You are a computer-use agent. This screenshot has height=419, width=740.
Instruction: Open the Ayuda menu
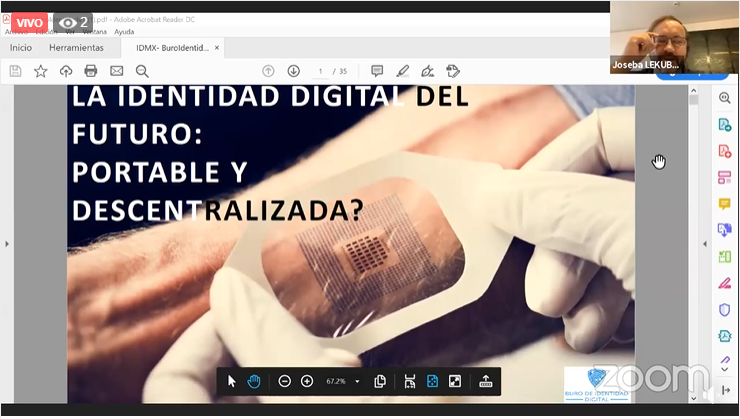(x=124, y=32)
